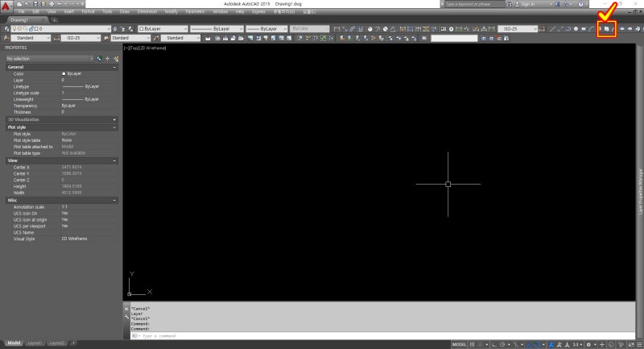Click the new drawing tab plus button
This screenshot has width=644, height=349.
[54, 19]
